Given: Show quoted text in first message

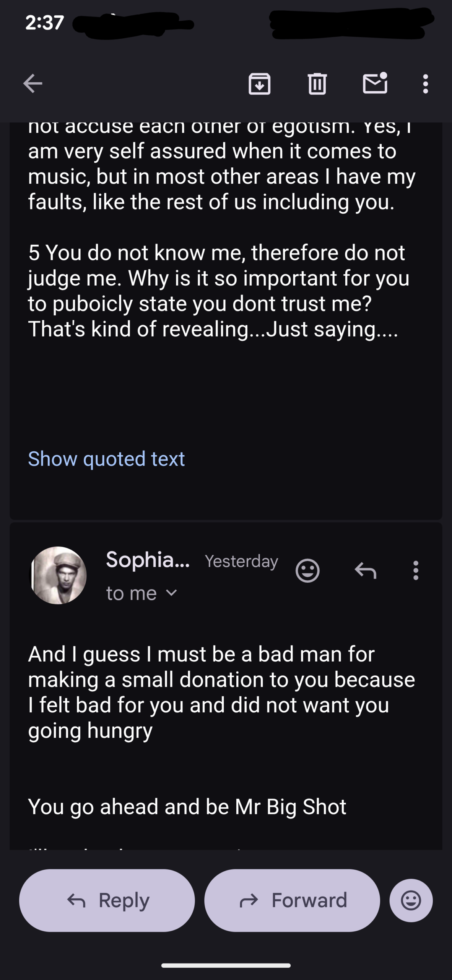Looking at the screenshot, I should (x=106, y=459).
